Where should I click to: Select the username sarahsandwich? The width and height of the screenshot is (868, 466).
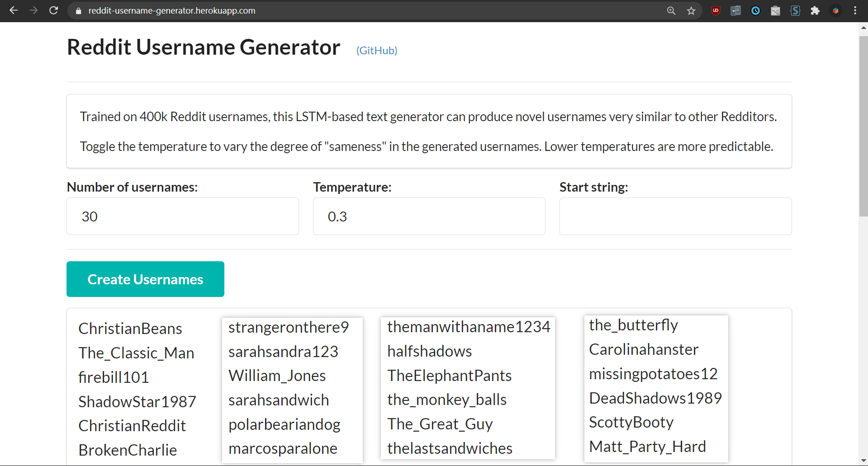[x=279, y=400]
